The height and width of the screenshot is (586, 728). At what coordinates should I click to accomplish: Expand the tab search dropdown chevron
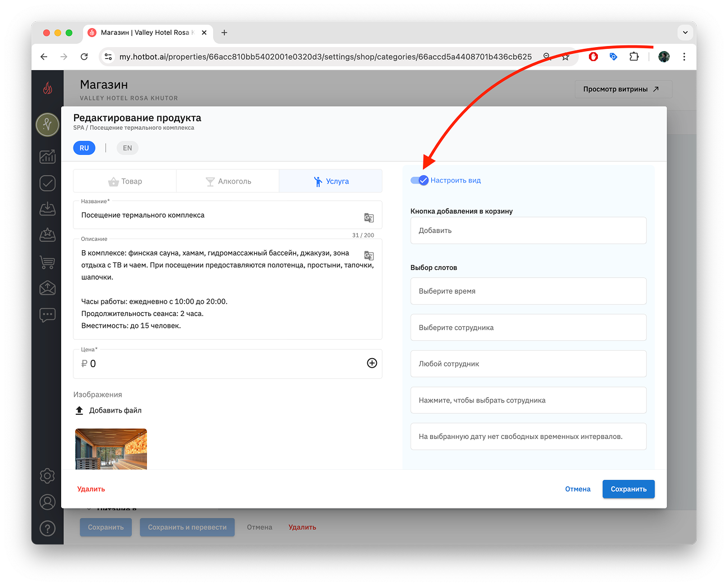pos(685,33)
